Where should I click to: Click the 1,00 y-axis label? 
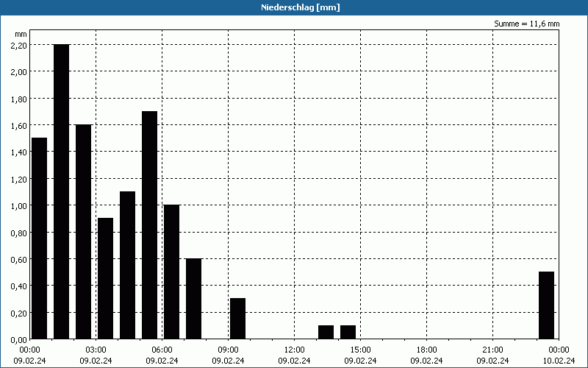[19, 206]
